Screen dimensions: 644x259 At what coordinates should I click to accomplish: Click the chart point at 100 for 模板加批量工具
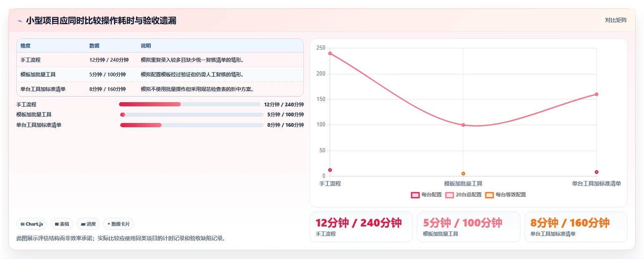click(463, 125)
